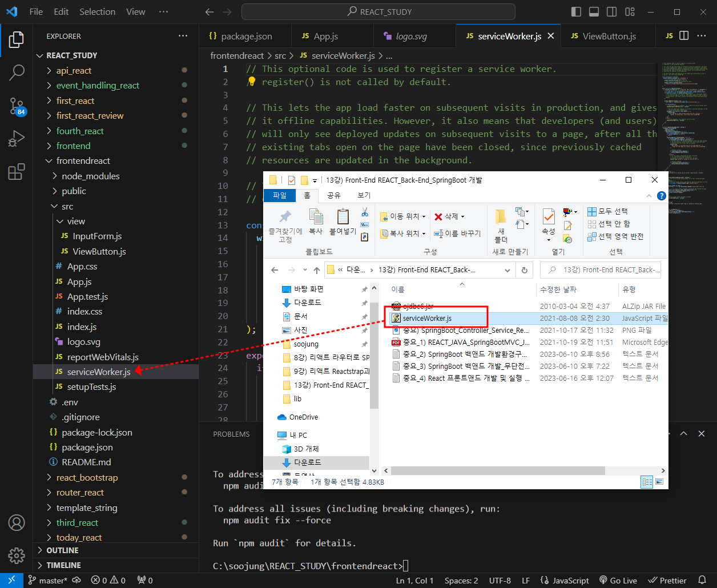Click the File Explorer search box

(x=601, y=270)
